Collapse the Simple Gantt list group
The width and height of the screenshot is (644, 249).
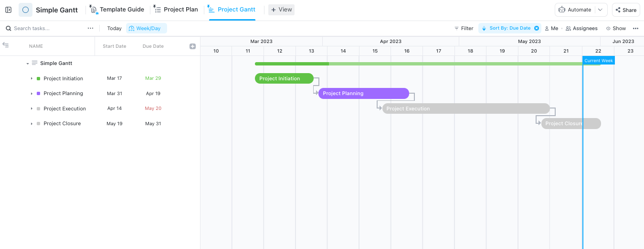pos(28,64)
